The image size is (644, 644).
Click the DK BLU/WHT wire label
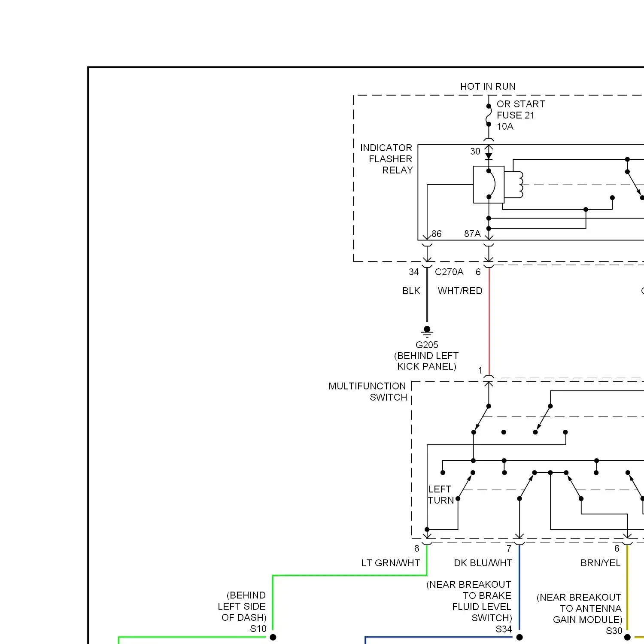pos(483,563)
